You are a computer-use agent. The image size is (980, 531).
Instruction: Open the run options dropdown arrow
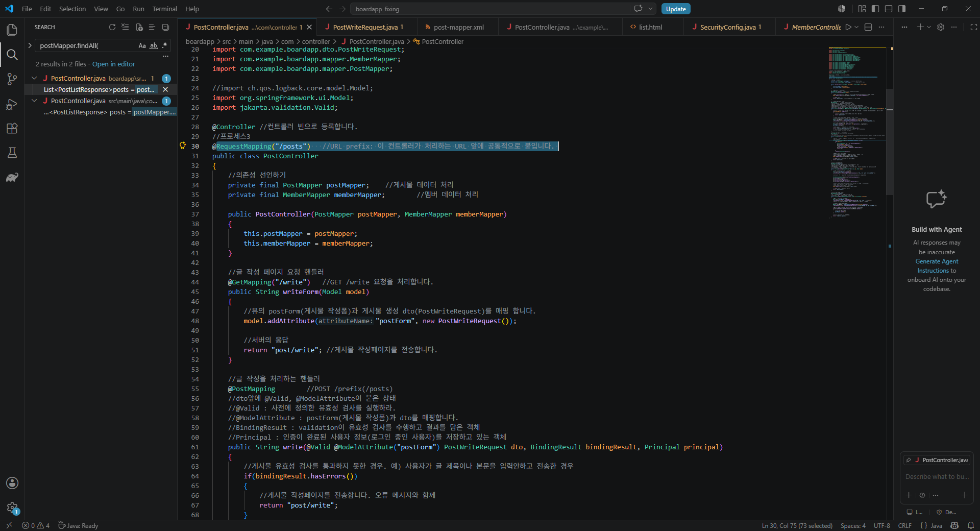[856, 27]
